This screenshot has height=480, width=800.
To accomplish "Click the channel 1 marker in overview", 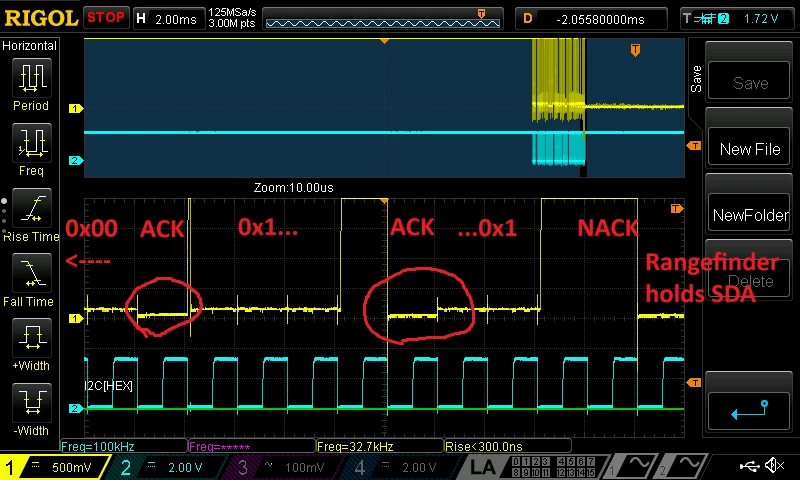I will (x=76, y=108).
